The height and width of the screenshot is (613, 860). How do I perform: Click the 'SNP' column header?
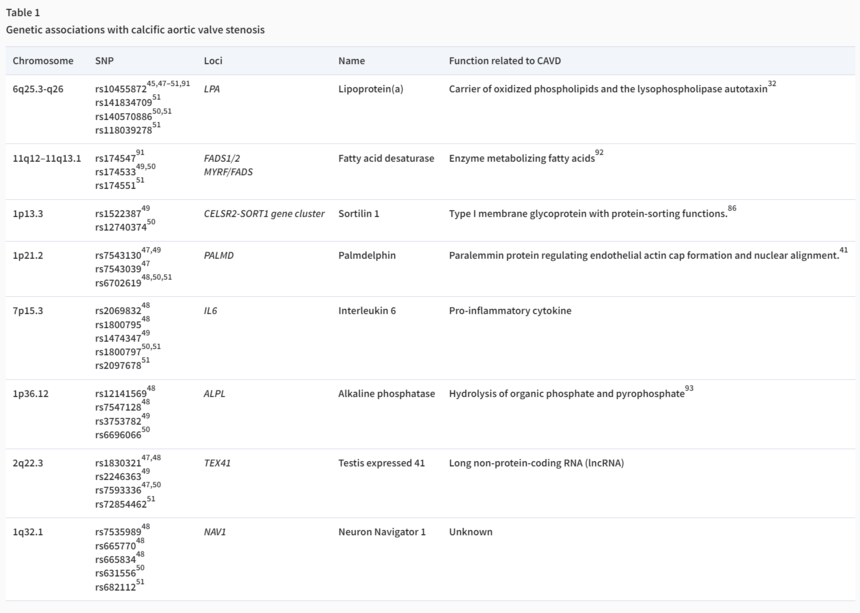pyautogui.click(x=104, y=61)
